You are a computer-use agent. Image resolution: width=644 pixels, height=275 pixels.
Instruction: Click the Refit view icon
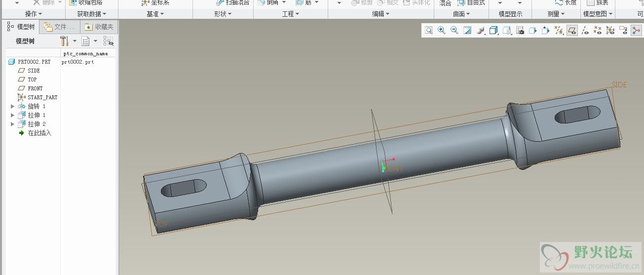pyautogui.click(x=429, y=31)
